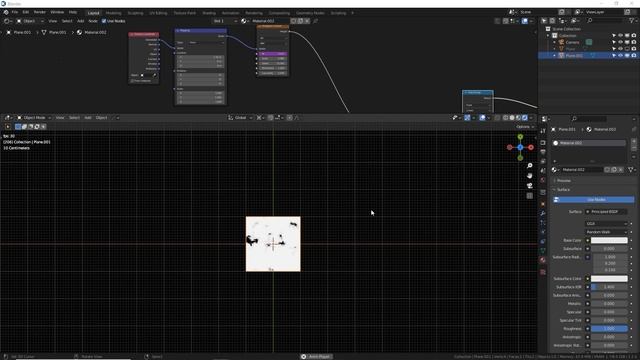
Task: Toggle From Instancer checkbox on Texture Coordinate node
Action: pos(132,81)
